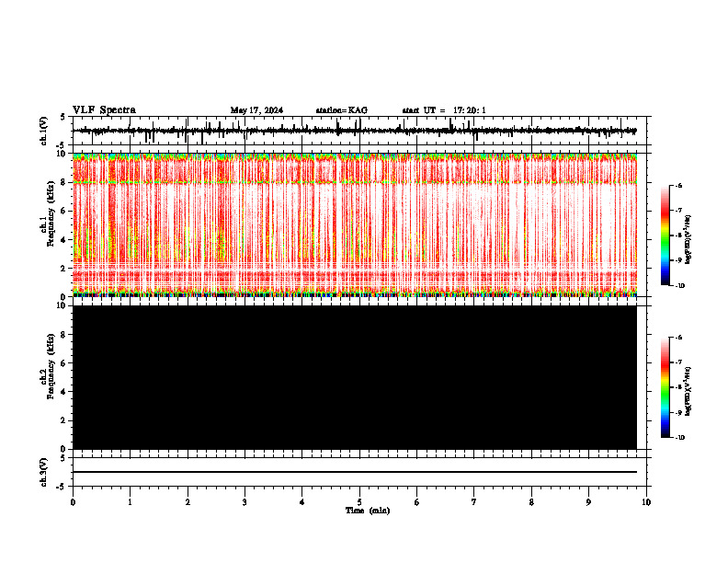Click the "Time (min)" x-axis label
728x563 pixels.
point(368,511)
